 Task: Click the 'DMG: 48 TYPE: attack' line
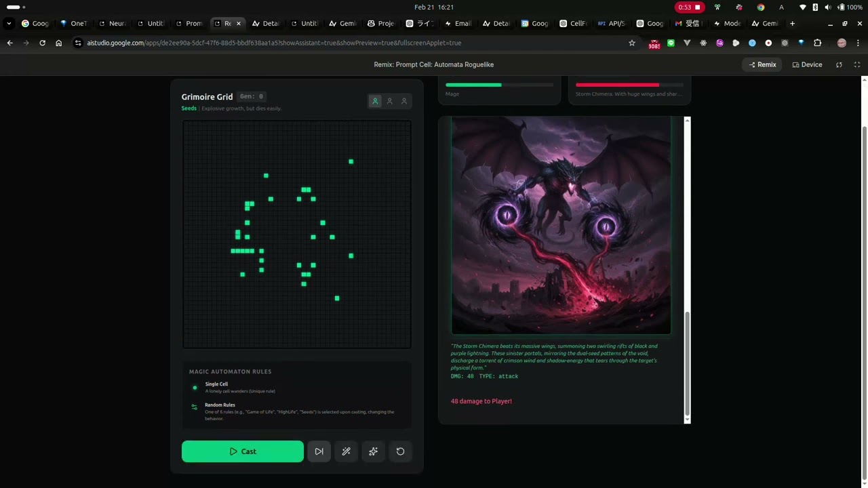pyautogui.click(x=484, y=376)
